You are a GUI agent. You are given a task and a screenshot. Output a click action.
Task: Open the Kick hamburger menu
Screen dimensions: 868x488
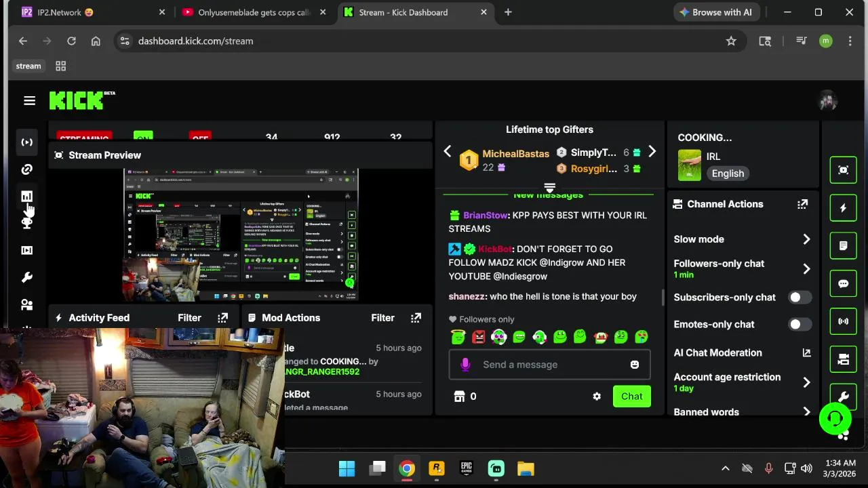click(29, 100)
